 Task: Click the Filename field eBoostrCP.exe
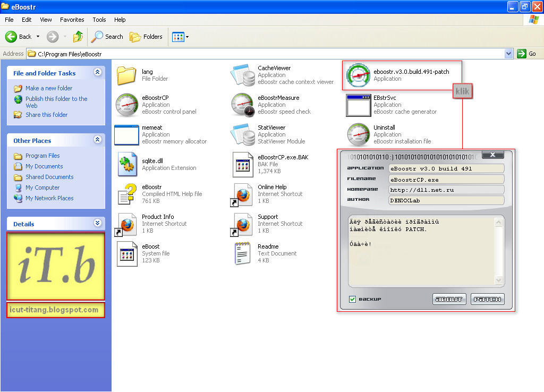pyautogui.click(x=446, y=180)
